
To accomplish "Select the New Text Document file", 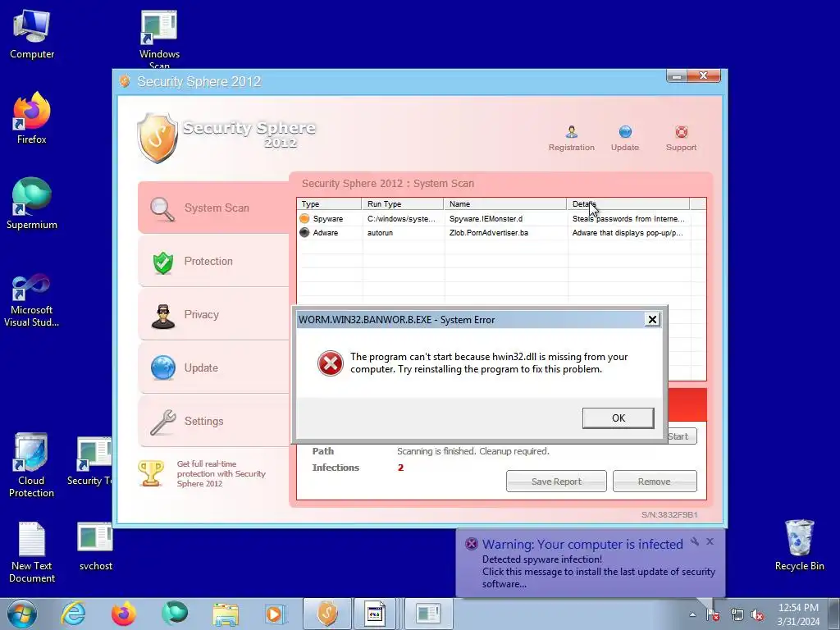I will (32, 552).
